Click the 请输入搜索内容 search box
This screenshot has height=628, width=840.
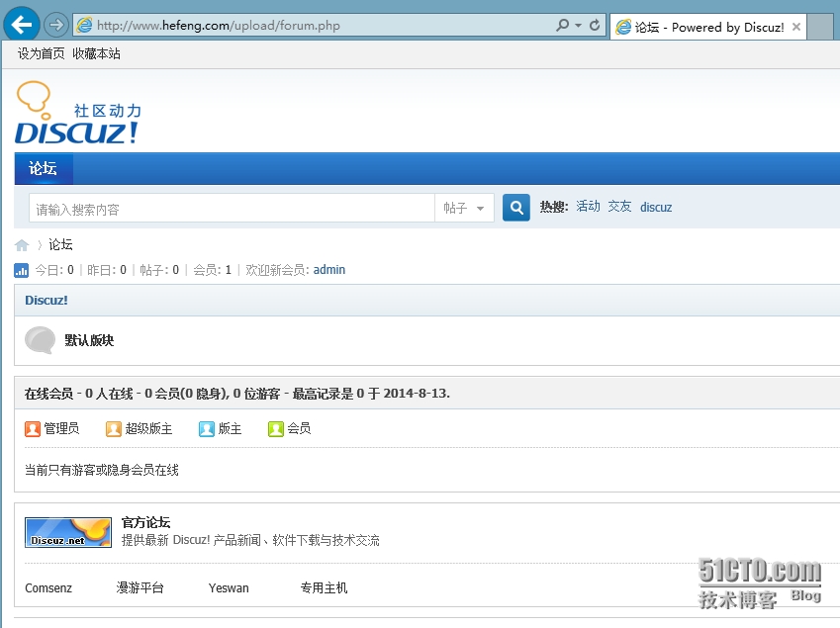[232, 208]
